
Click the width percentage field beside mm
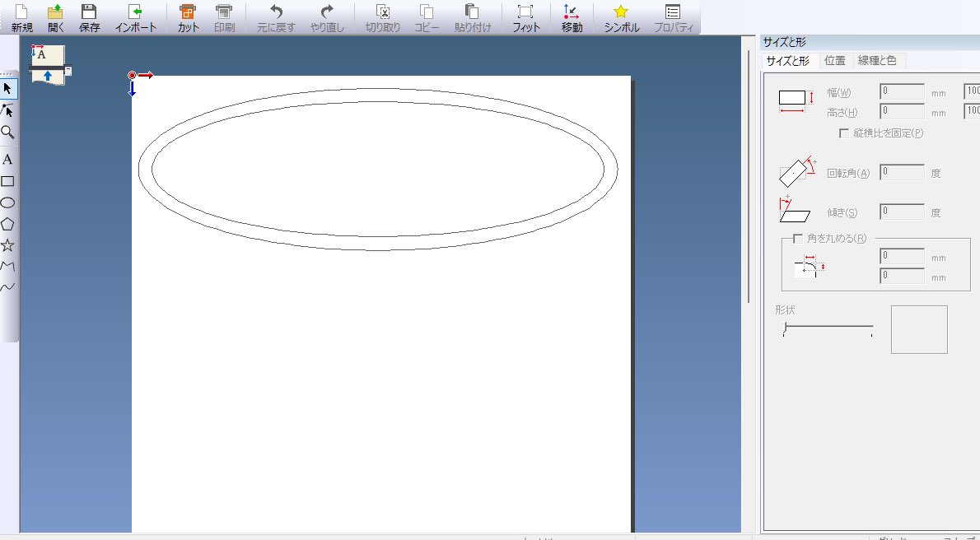(972, 92)
